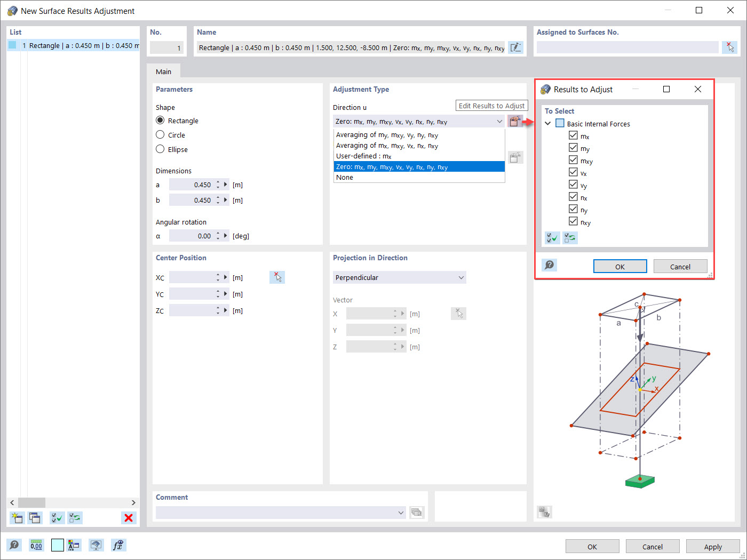Collapse the Basic Internal Forces tree node
Screen dimensions: 747x560
[x=547, y=123]
